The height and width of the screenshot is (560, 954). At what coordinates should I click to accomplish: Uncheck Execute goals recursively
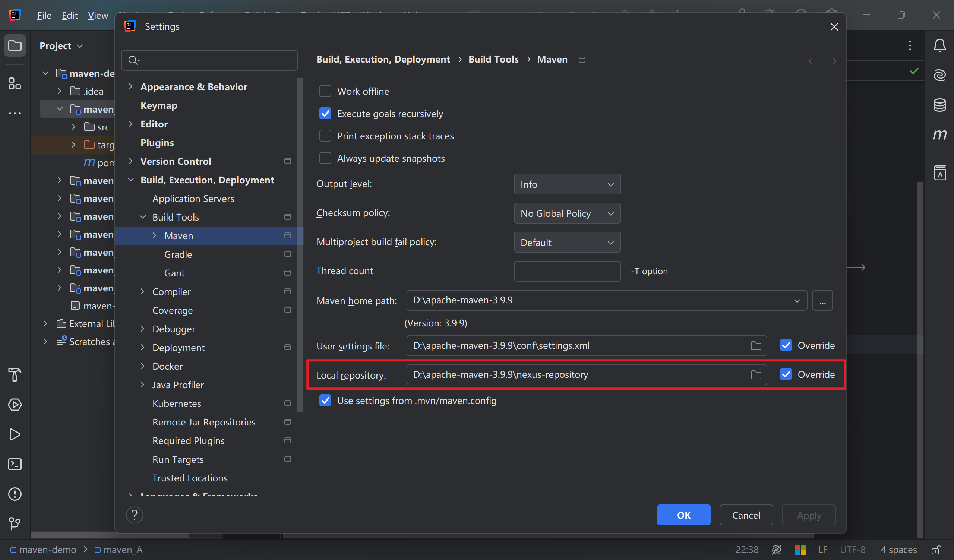pos(325,114)
